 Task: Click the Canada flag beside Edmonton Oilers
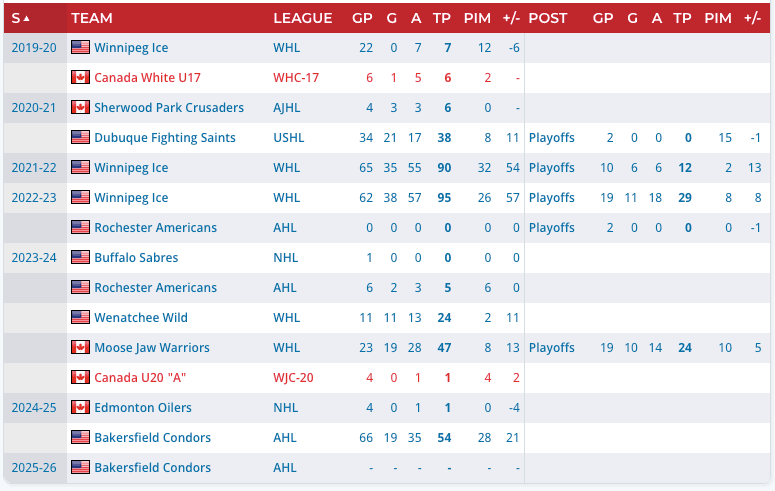(x=80, y=408)
